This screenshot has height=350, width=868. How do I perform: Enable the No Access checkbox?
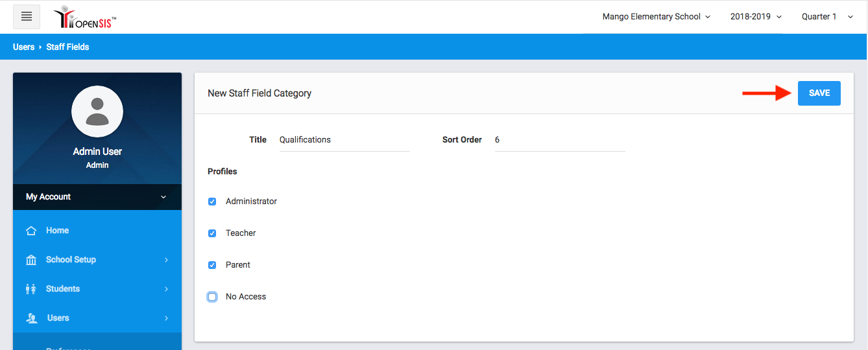[x=212, y=297]
